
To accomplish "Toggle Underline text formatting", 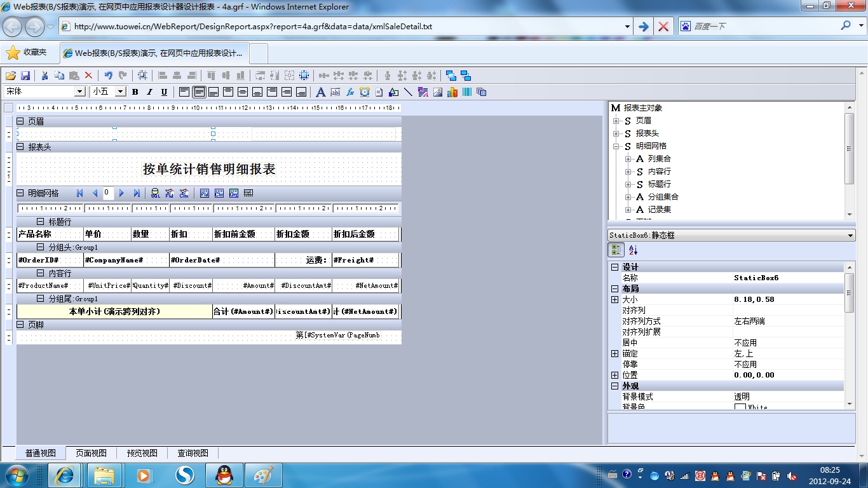I will point(164,92).
